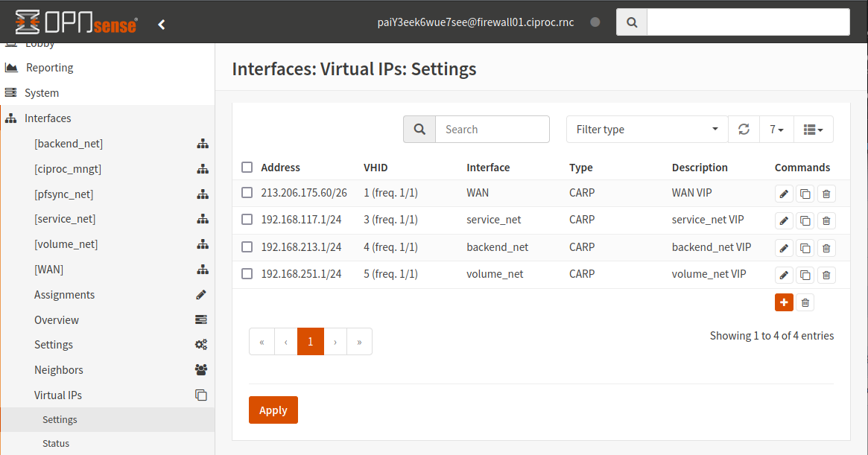Collapse the sidebar with the chevron arrow
The width and height of the screenshot is (868, 455).
pyautogui.click(x=162, y=23)
